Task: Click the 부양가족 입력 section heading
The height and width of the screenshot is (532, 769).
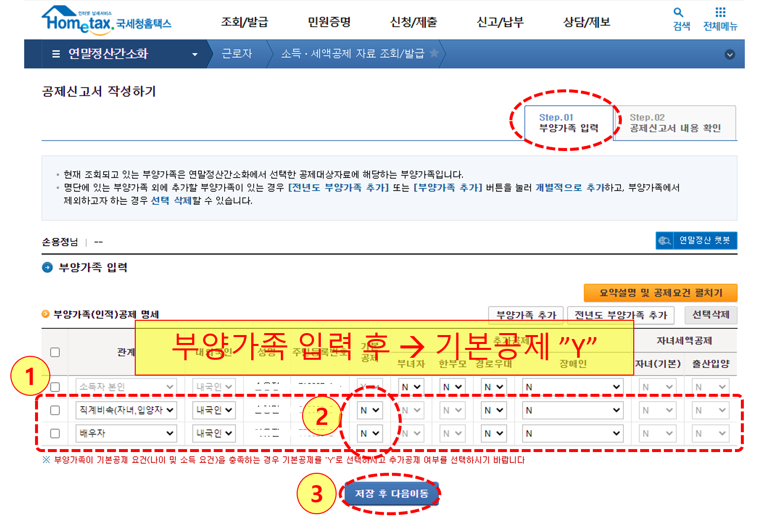Action: click(93, 267)
